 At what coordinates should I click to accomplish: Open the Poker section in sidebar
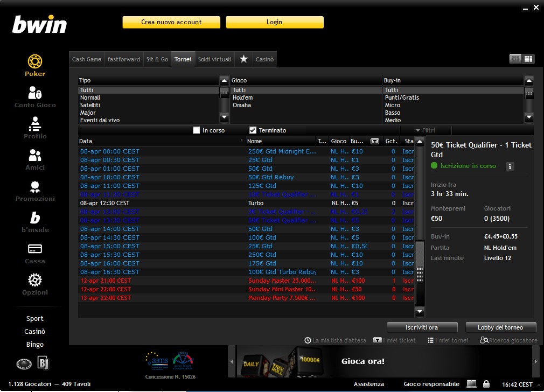(34, 66)
